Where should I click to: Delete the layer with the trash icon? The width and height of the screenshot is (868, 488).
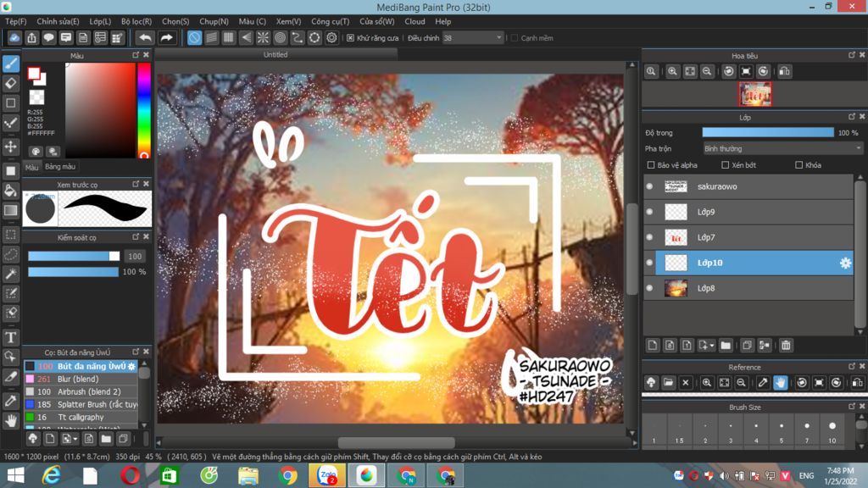[x=786, y=346]
